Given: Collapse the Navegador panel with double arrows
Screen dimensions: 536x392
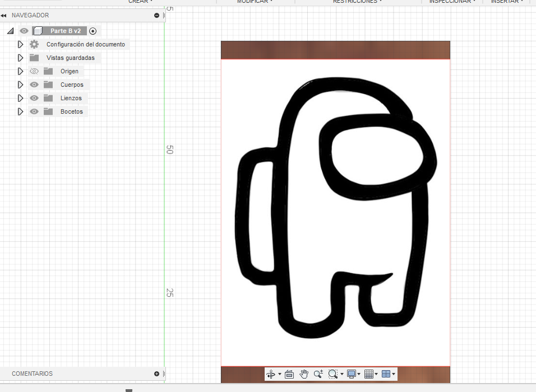Looking at the screenshot, I should pyautogui.click(x=4, y=15).
